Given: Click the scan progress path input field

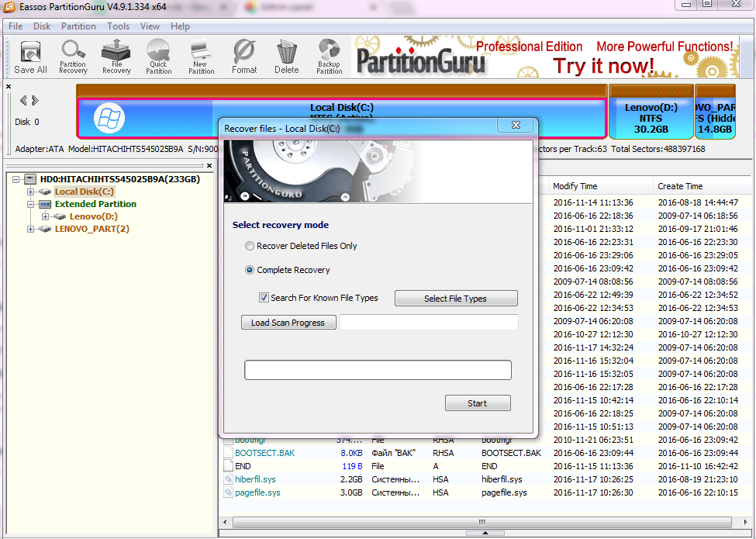Looking at the screenshot, I should [429, 322].
